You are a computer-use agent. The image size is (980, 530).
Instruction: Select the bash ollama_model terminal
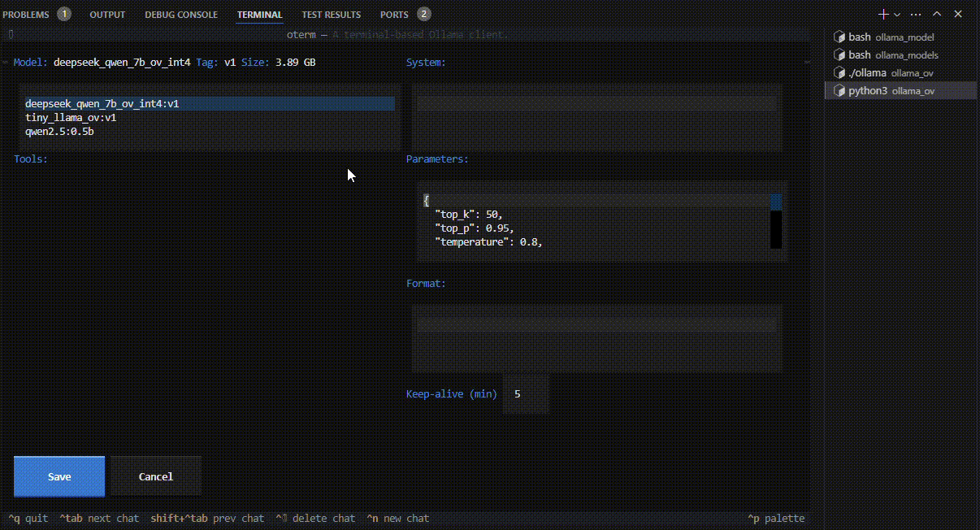(900, 37)
